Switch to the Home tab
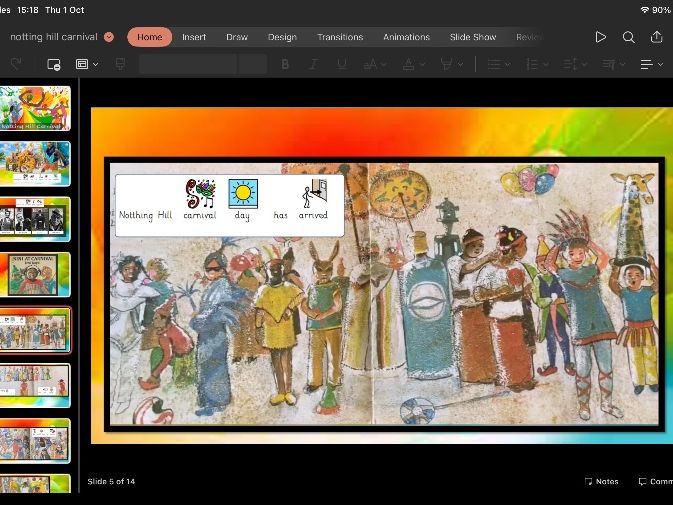 [149, 37]
